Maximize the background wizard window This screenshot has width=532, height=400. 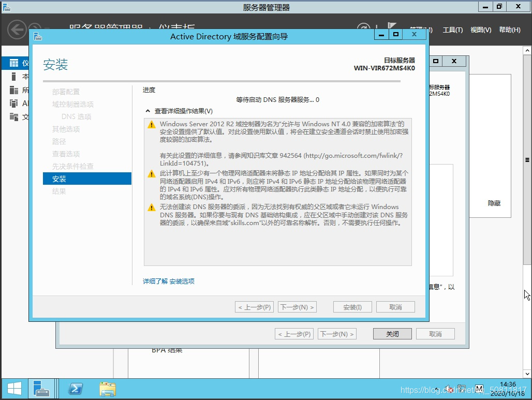[x=436, y=61]
